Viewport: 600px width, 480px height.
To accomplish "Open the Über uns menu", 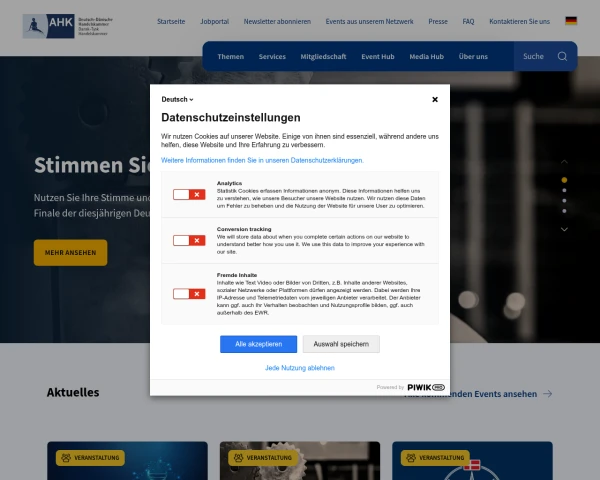I will pyautogui.click(x=473, y=57).
